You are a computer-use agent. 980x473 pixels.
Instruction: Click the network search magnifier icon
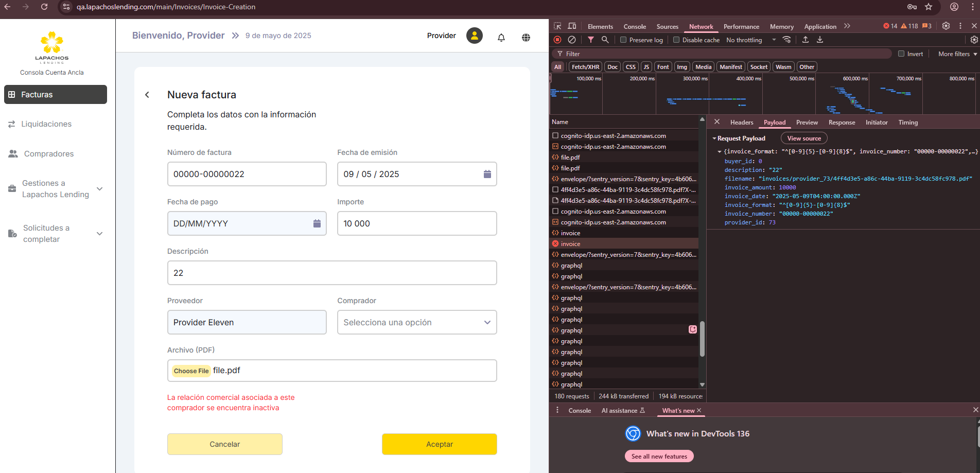click(605, 40)
